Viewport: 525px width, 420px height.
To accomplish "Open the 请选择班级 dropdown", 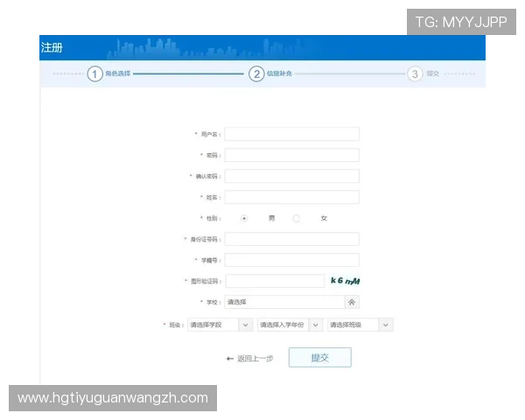I will coord(360,325).
